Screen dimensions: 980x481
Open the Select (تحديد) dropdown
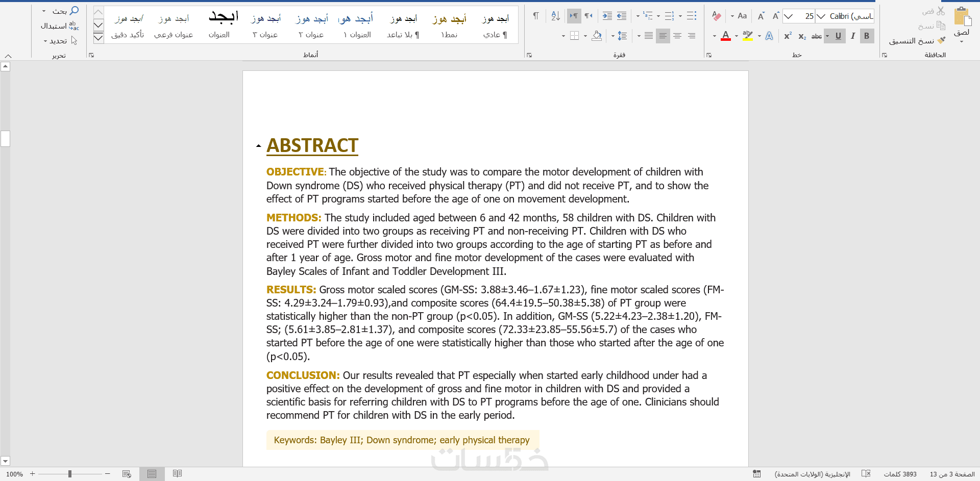point(60,41)
